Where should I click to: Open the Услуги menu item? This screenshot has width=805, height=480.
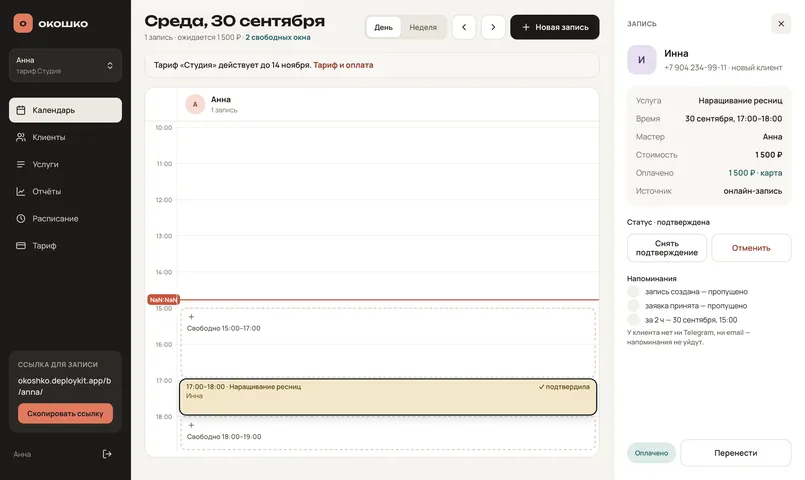pos(65,164)
